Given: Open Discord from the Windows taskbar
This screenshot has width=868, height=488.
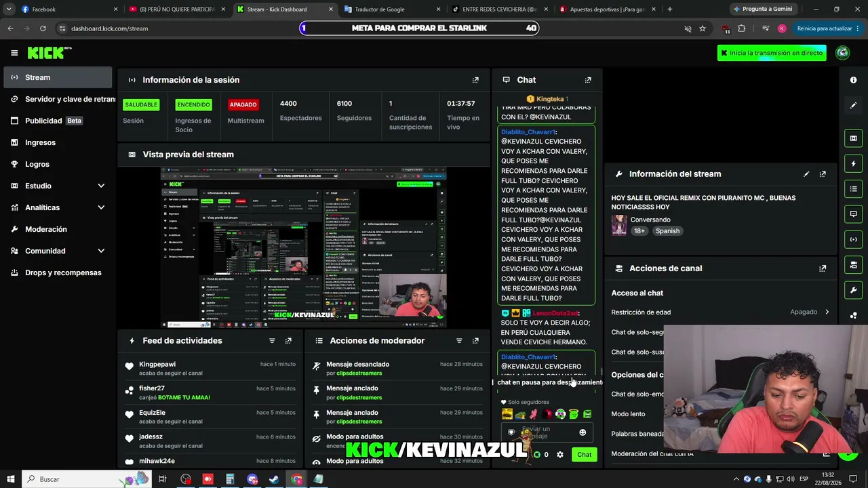Looking at the screenshot, I should point(252,479).
